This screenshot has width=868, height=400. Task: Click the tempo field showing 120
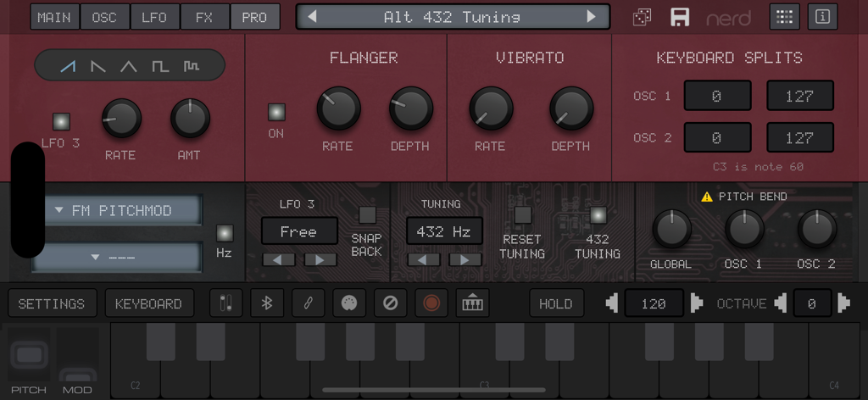click(x=654, y=303)
